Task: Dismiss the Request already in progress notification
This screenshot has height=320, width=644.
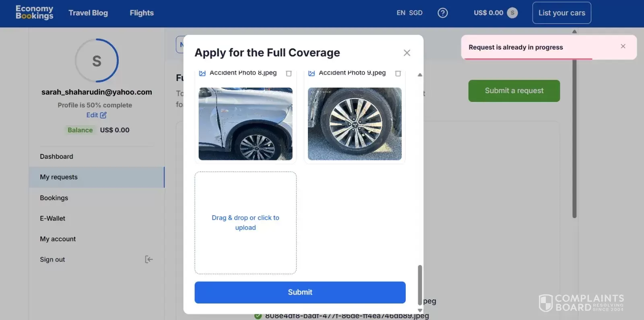Action: 623,46
